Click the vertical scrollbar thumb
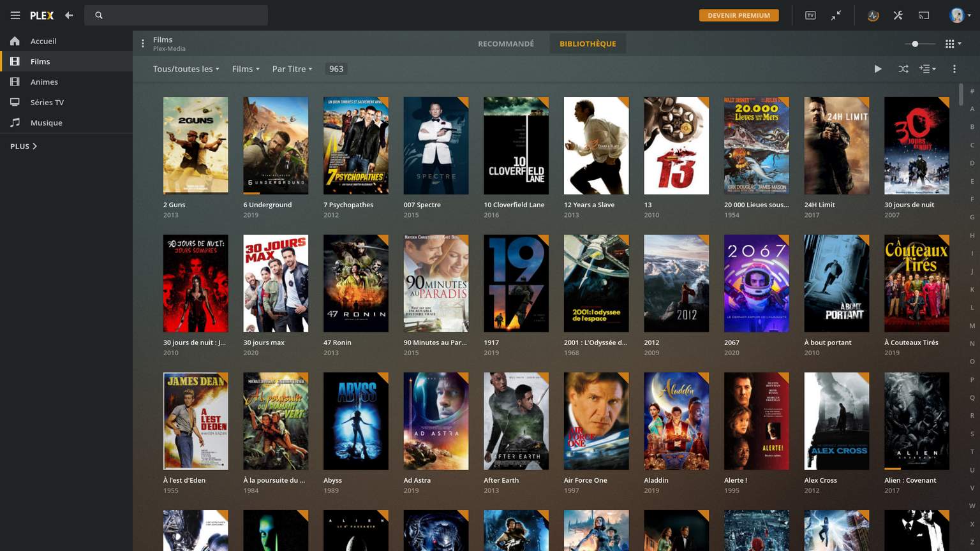980x551 pixels. point(961,94)
